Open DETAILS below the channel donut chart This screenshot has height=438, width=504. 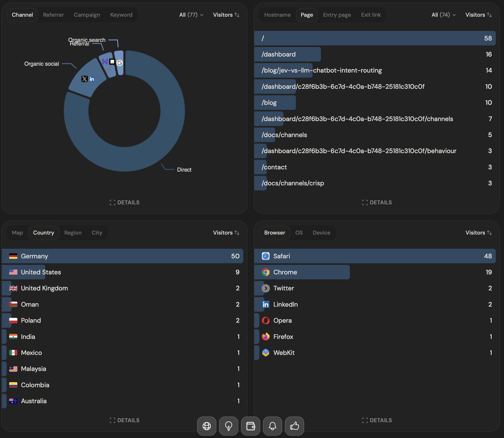124,202
